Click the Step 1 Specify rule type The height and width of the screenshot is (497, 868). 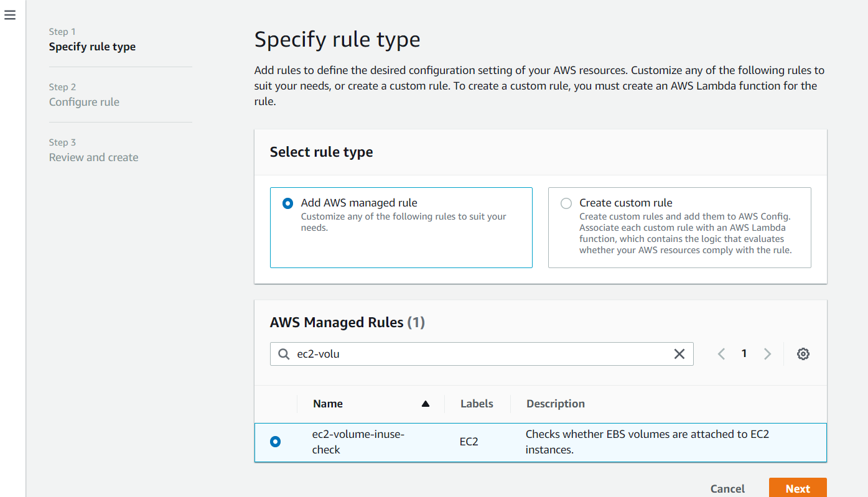[92, 47]
